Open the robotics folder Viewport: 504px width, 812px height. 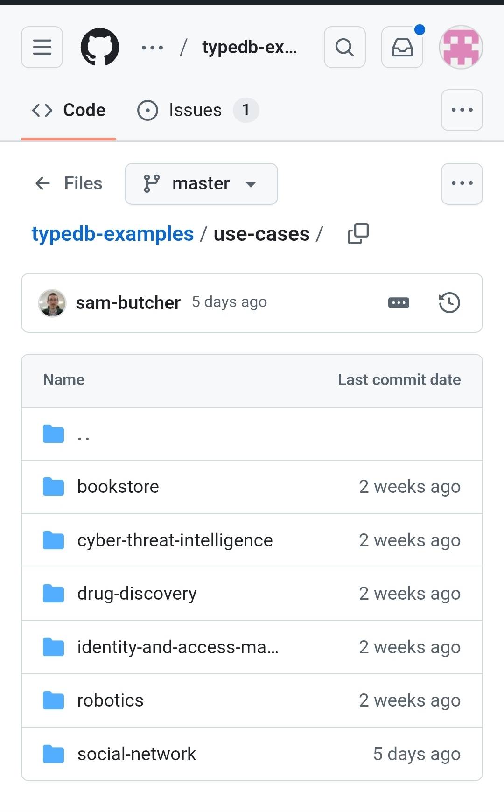click(111, 700)
